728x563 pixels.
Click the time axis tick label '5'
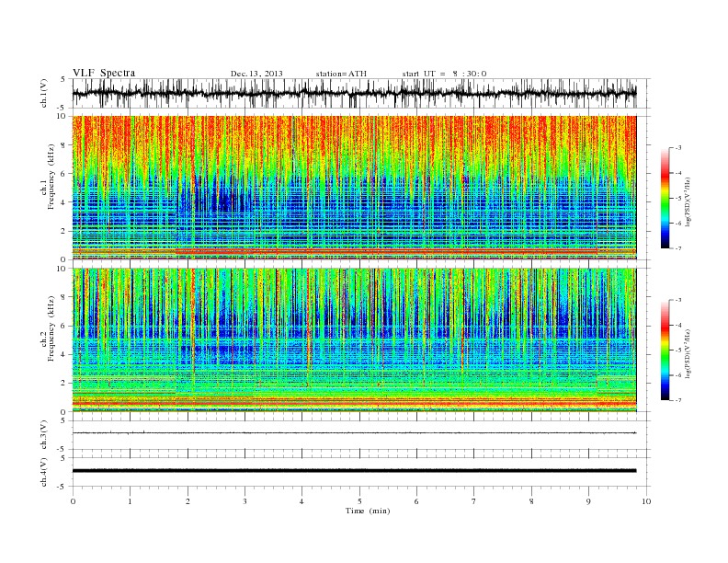click(x=359, y=501)
